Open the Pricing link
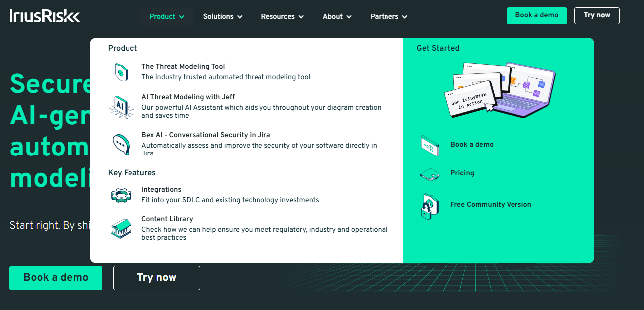The height and width of the screenshot is (310, 644). click(x=462, y=173)
